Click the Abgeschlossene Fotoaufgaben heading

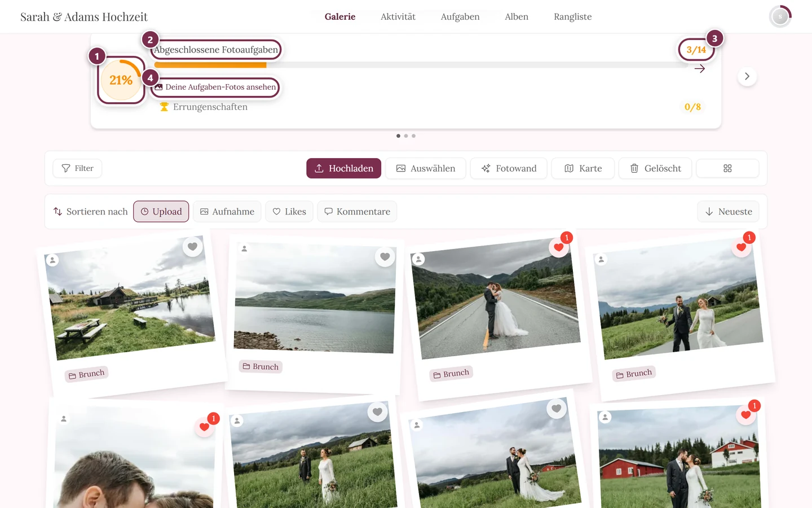[216, 50]
